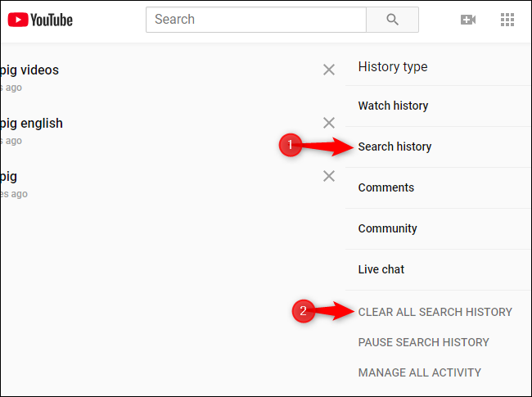The height and width of the screenshot is (397, 532).
Task: Click the YouTube logo to go home
Action: point(40,20)
